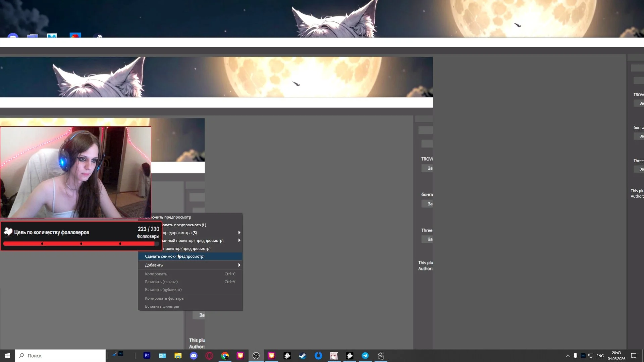The width and height of the screenshot is (644, 362).
Task: Select Сделать снимок (предпросмотр) menu item
Action: pos(190,256)
